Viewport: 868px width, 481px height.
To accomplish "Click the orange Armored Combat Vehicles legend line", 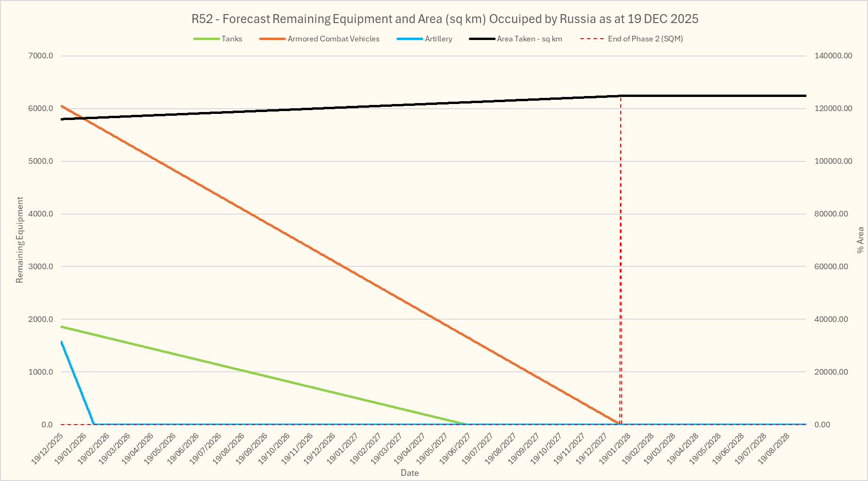I will (x=272, y=39).
